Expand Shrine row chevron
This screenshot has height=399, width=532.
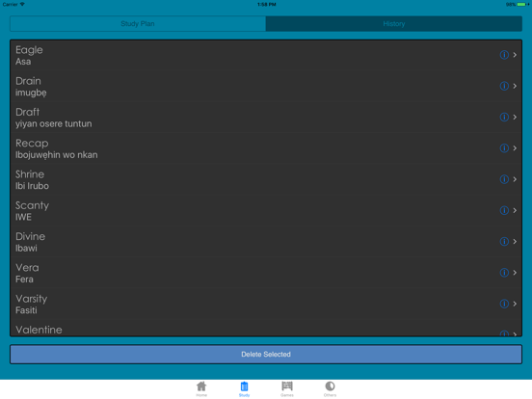[515, 179]
